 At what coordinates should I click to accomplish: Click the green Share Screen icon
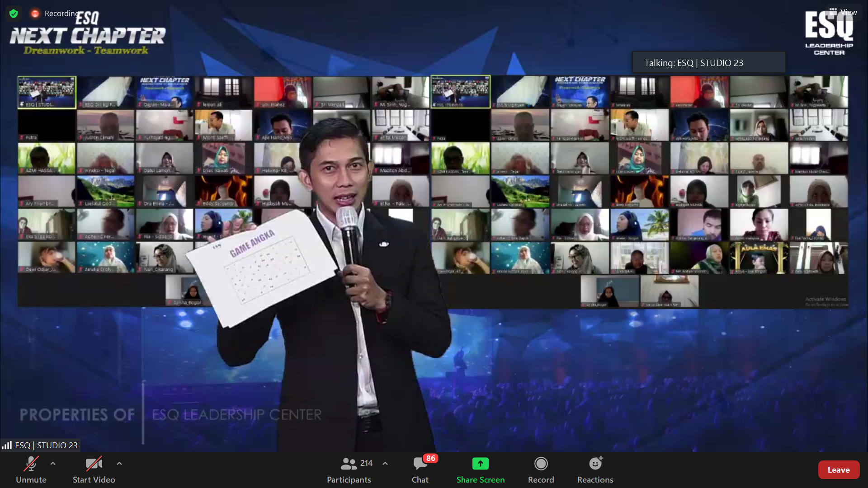pos(480,464)
